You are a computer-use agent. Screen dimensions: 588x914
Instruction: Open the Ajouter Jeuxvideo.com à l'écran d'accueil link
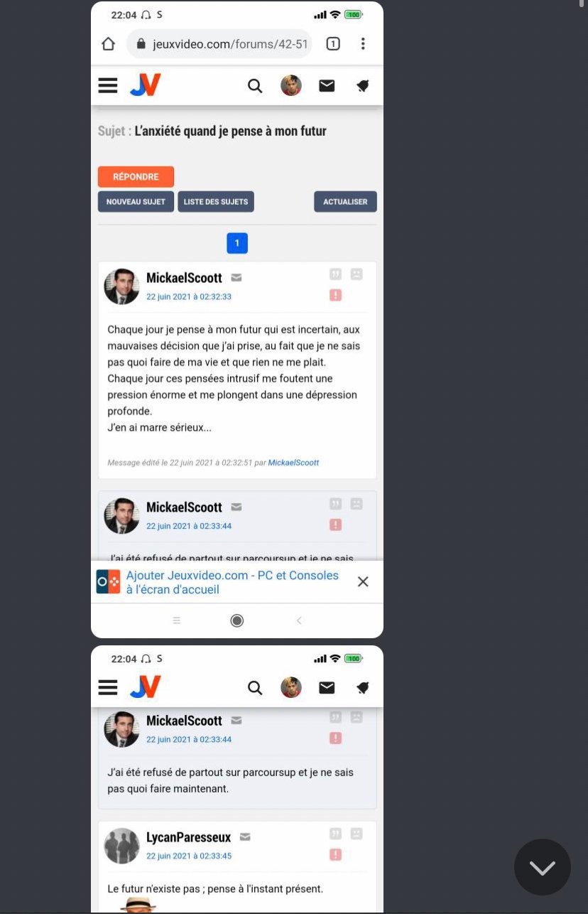coord(232,582)
